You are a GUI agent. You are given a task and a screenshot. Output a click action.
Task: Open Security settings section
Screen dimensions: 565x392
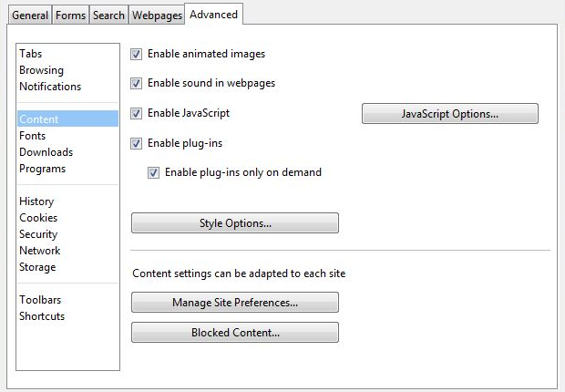click(x=67, y=234)
